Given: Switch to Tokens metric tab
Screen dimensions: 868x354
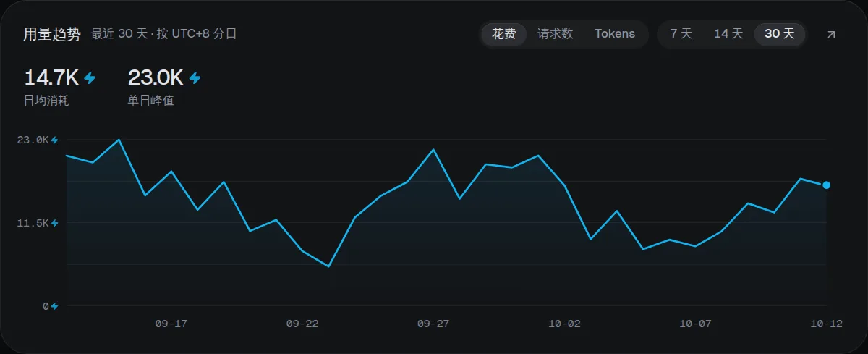Looking at the screenshot, I should [615, 34].
